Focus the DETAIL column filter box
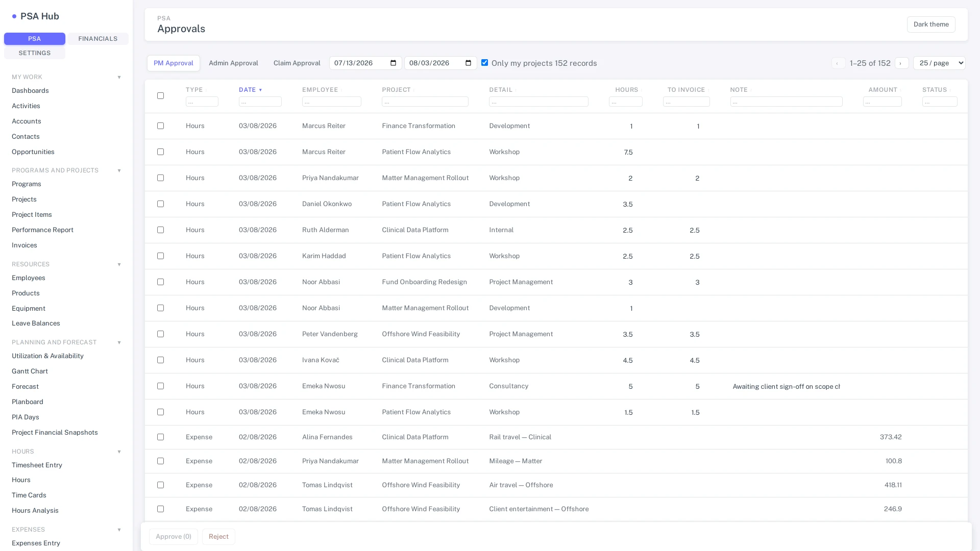The height and width of the screenshot is (551, 980). coord(538,102)
